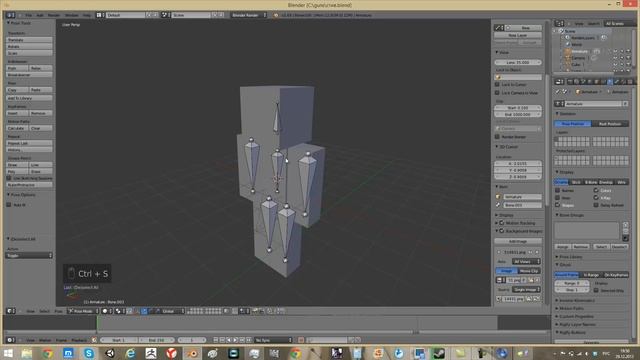Open the Blender Render engine dropdown
Image resolution: width=640 pixels, height=360 pixels.
coord(249,15)
